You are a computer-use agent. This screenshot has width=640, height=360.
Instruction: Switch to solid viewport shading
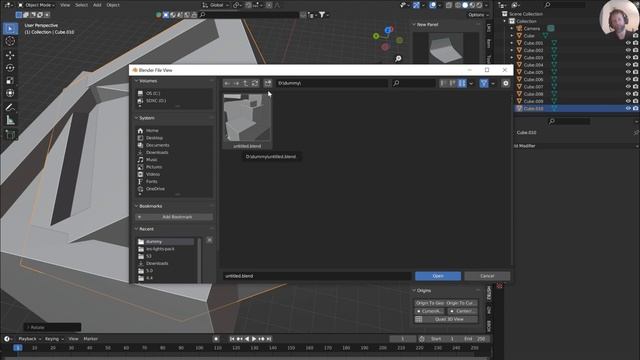465,5
